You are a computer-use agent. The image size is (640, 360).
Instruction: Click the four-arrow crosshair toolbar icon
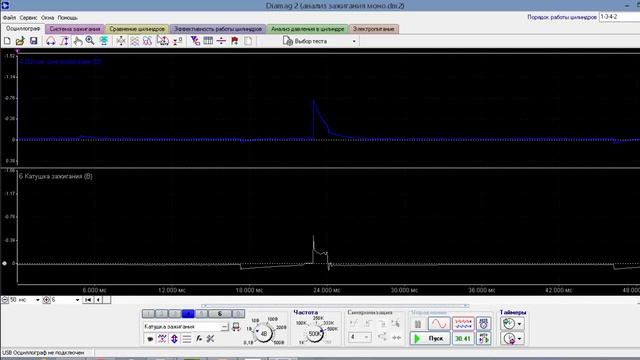tap(121, 41)
